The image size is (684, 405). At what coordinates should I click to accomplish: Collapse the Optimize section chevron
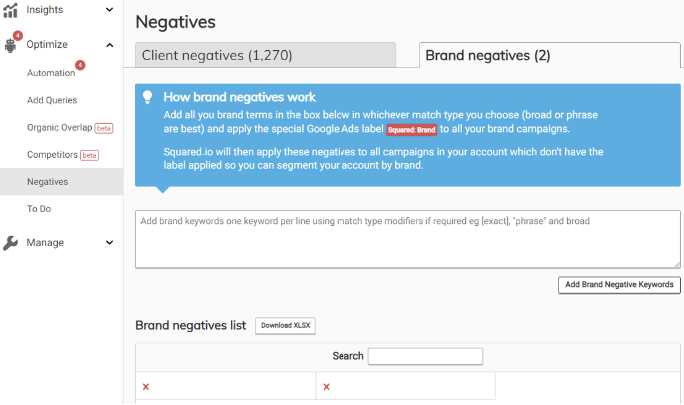coord(109,45)
